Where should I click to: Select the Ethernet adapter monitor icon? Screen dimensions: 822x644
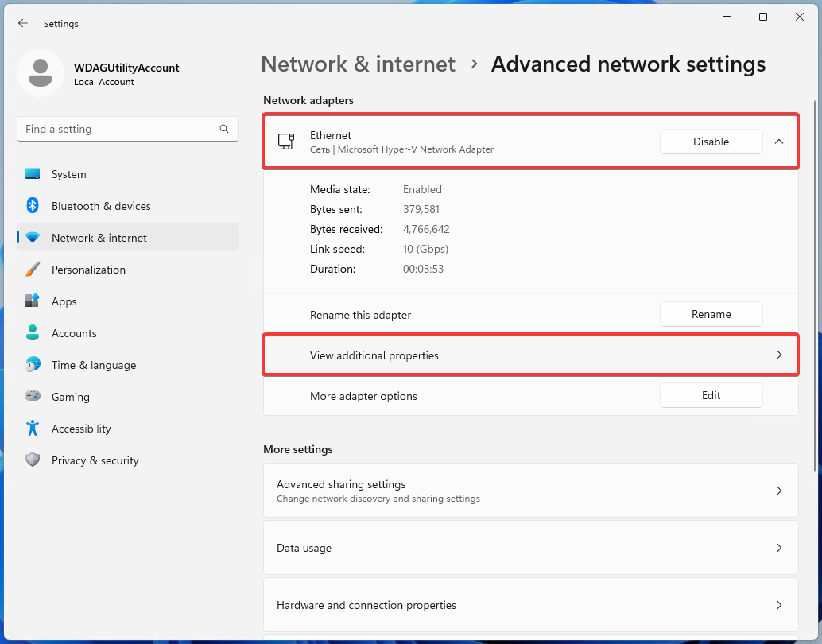[285, 141]
